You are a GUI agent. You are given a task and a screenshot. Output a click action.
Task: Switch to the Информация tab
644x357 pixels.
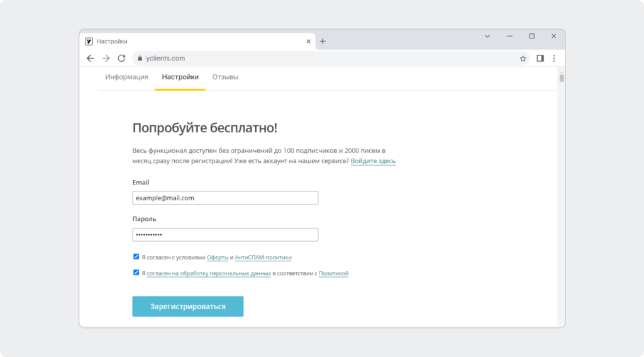(126, 77)
